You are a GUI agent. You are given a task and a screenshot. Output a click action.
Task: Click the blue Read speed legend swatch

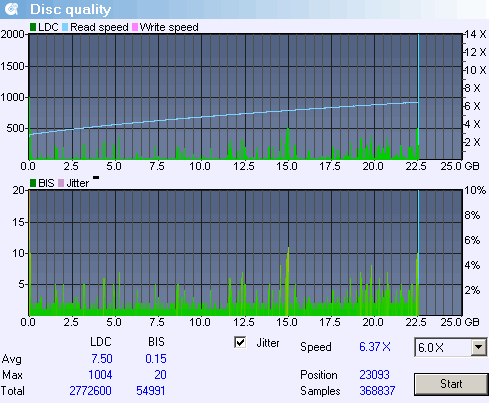(x=65, y=27)
